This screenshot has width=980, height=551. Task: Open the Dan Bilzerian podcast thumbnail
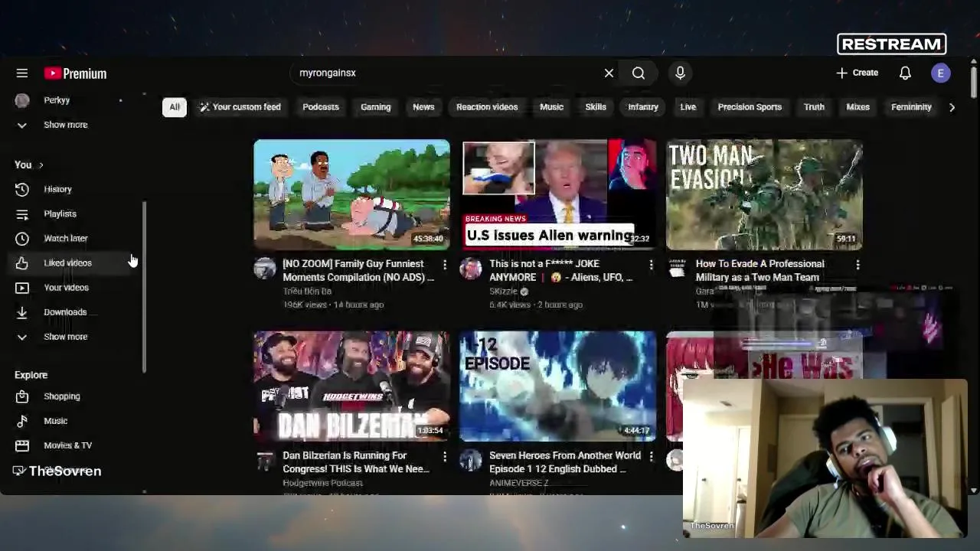pyautogui.click(x=351, y=386)
